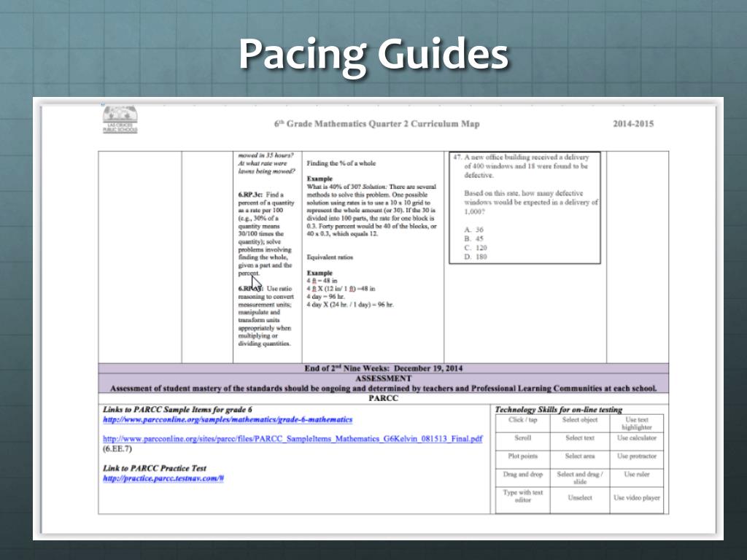This screenshot has height=560, width=747.
Task: Click the ASSESSMENT heading
Action: coord(384,378)
